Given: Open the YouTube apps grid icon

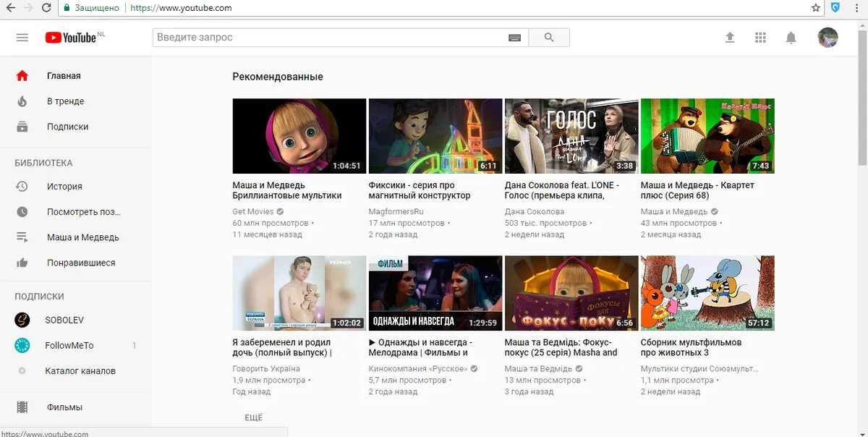Looking at the screenshot, I should 760,38.
